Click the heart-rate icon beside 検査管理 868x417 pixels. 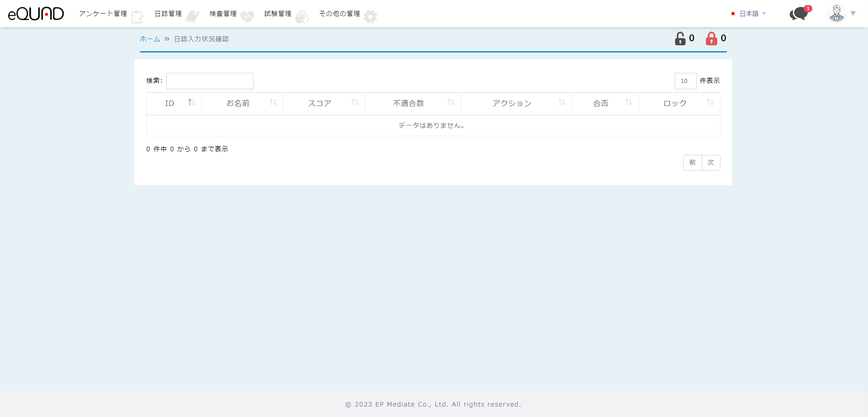pyautogui.click(x=247, y=17)
